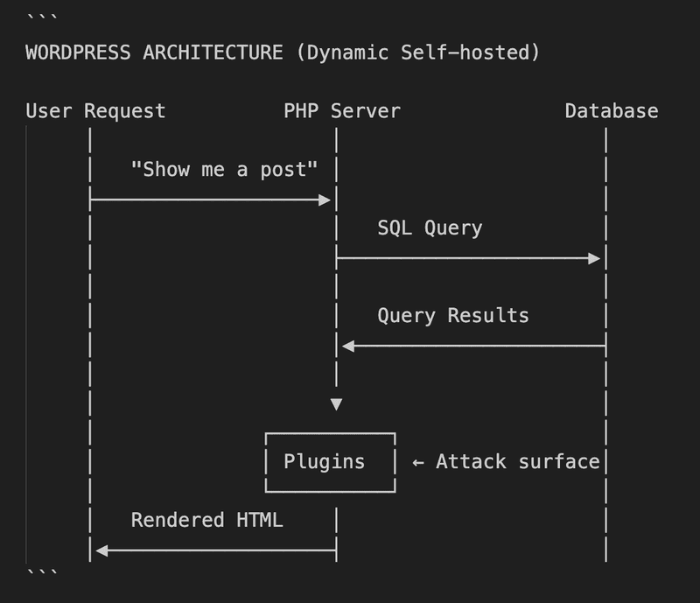This screenshot has height=603, width=700.
Task: Click the "PHP Server" column header
Action: pos(341,111)
